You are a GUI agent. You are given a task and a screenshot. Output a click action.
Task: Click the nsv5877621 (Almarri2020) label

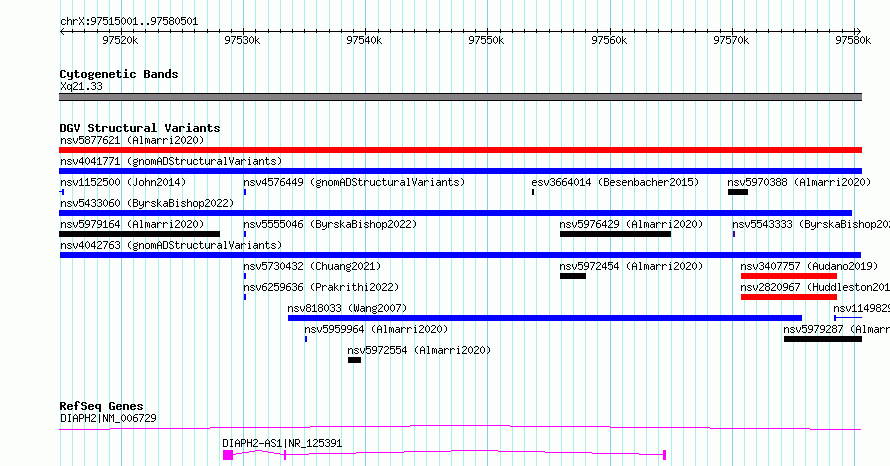pyautogui.click(x=132, y=140)
